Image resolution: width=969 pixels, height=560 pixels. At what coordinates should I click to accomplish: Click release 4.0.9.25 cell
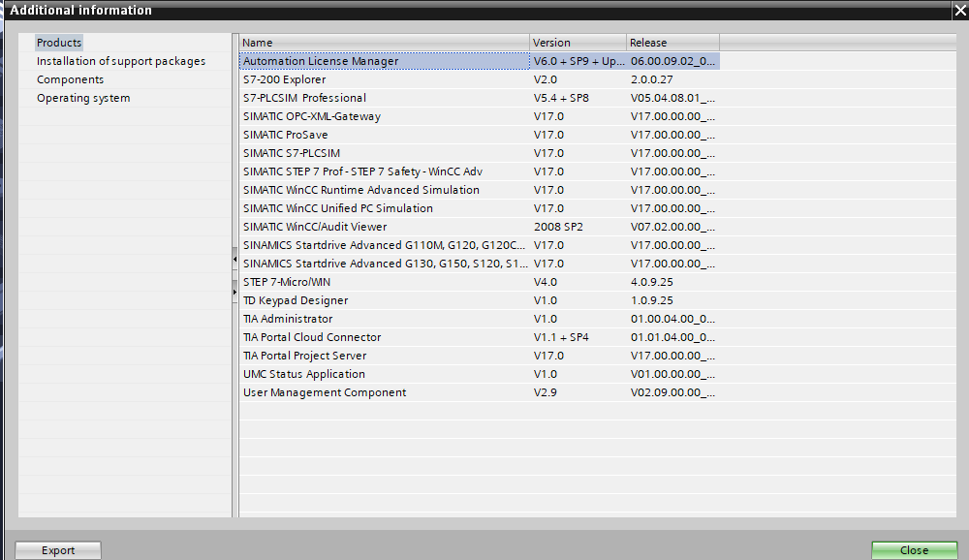(x=673, y=282)
